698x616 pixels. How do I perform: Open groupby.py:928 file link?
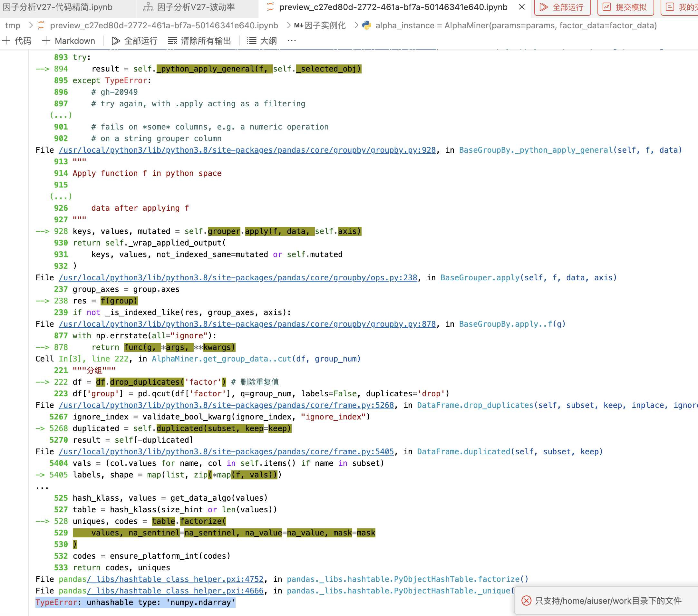(x=247, y=150)
